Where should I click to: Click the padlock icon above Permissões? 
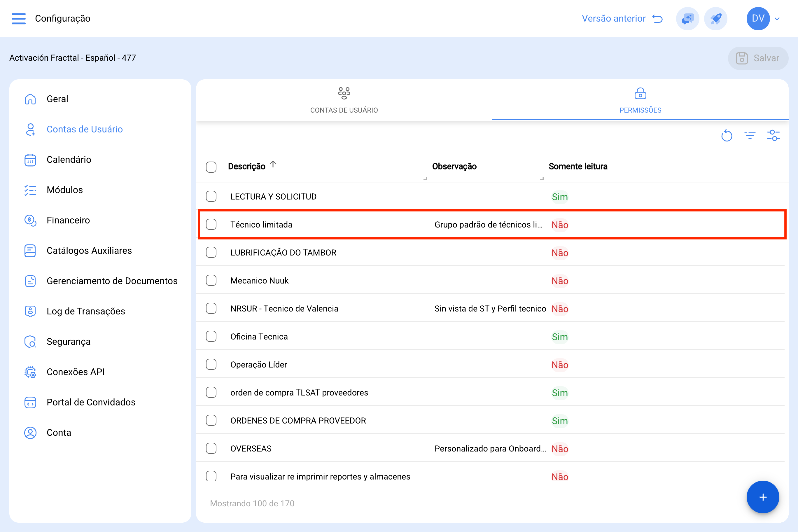point(640,93)
